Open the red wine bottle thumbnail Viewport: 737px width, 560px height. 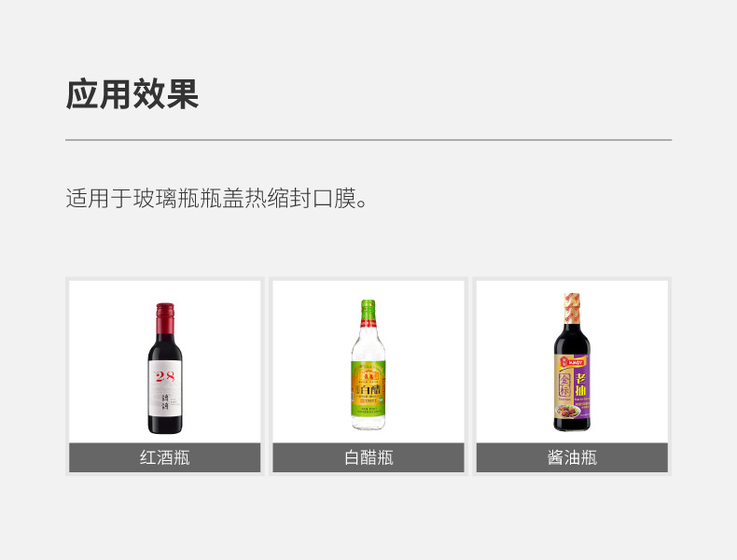pos(164,361)
